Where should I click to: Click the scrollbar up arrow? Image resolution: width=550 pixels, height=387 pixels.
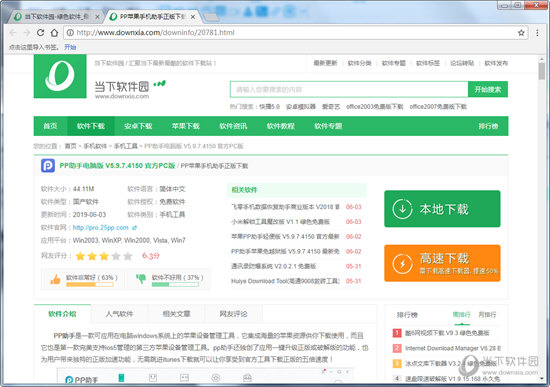point(542,59)
